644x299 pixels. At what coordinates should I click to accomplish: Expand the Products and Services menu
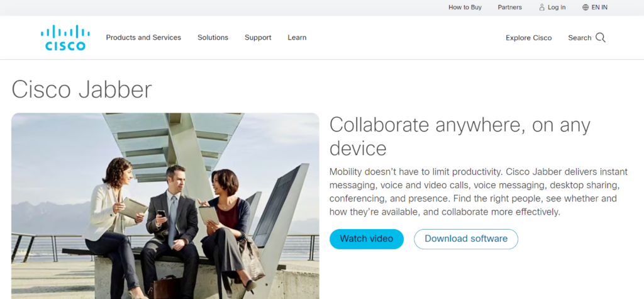click(x=143, y=38)
